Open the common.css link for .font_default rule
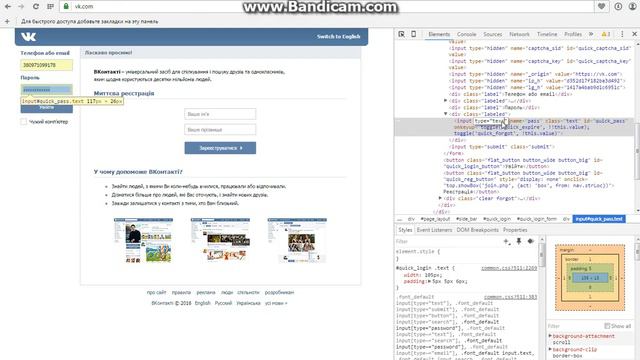The height and width of the screenshot is (360, 640). point(511,297)
